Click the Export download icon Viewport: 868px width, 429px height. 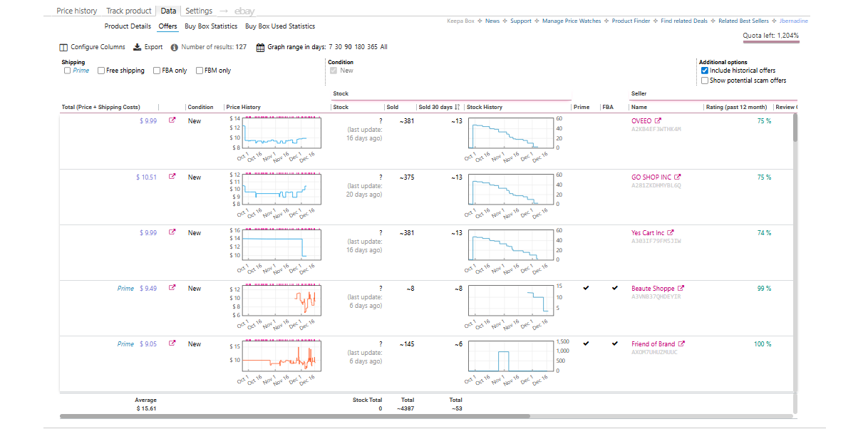pos(138,47)
